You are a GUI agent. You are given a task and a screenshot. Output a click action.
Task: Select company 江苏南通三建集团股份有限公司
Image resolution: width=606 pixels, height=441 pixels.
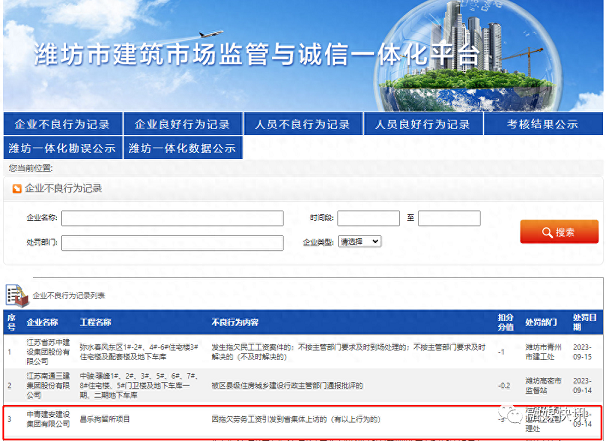point(48,385)
